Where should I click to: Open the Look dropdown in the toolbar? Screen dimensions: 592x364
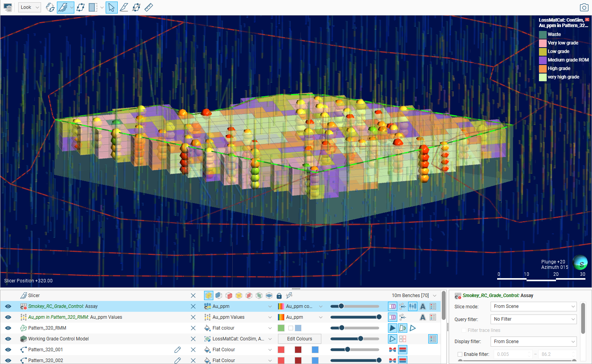tap(30, 7)
